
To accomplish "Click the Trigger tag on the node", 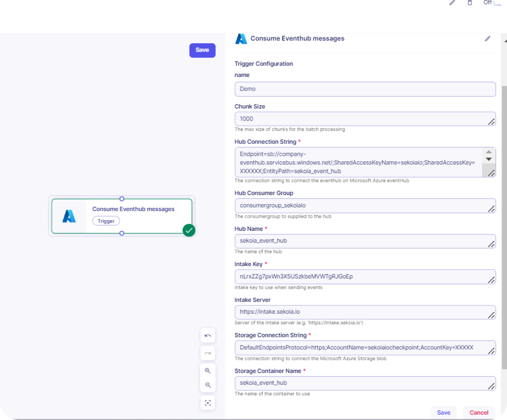I will tap(106, 221).
